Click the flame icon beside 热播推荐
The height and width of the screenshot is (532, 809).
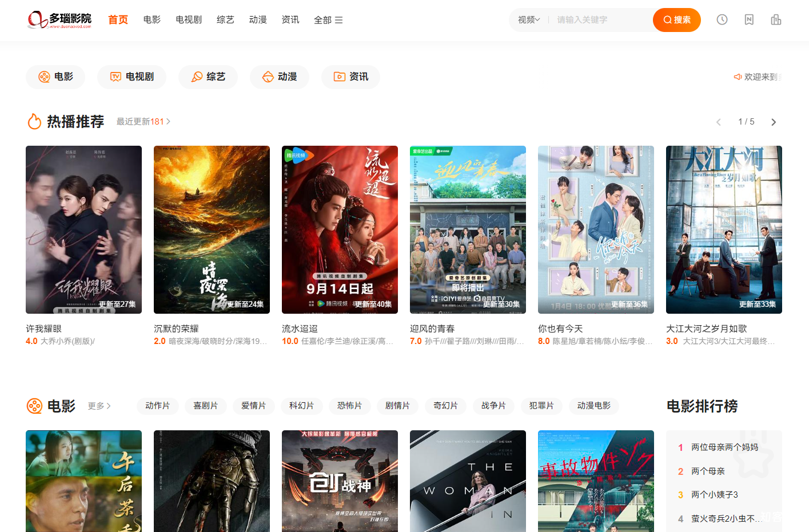coord(34,122)
